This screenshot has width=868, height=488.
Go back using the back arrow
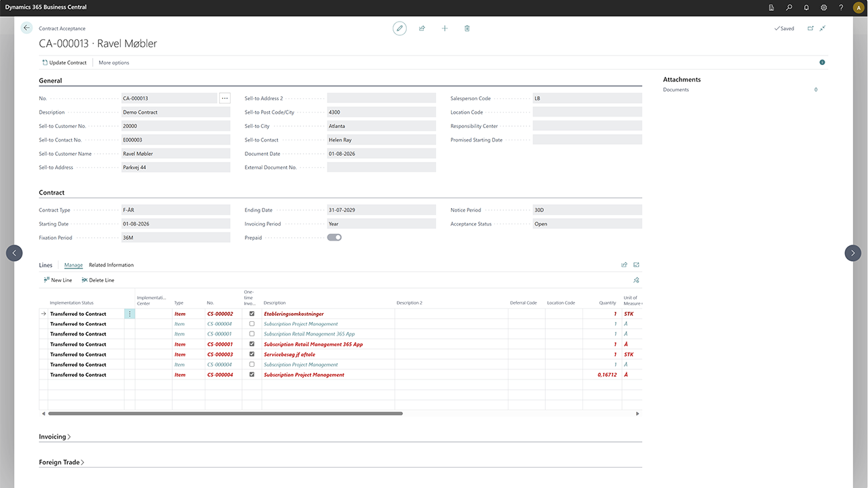click(x=26, y=28)
